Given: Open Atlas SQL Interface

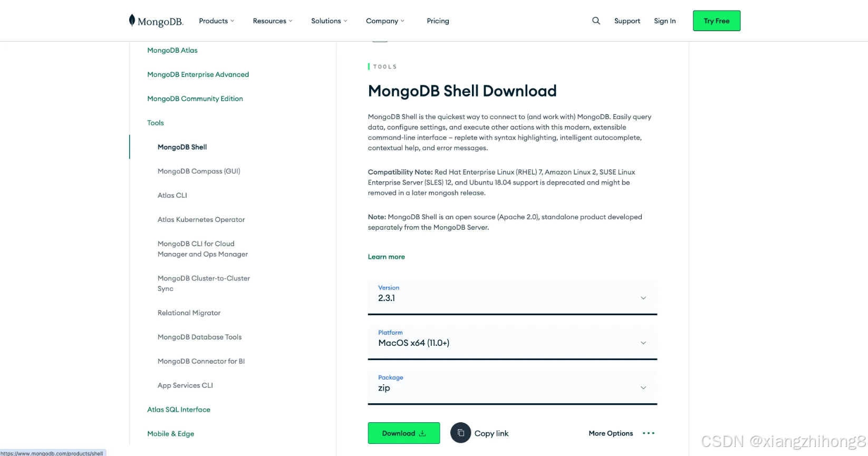Looking at the screenshot, I should coord(179,410).
